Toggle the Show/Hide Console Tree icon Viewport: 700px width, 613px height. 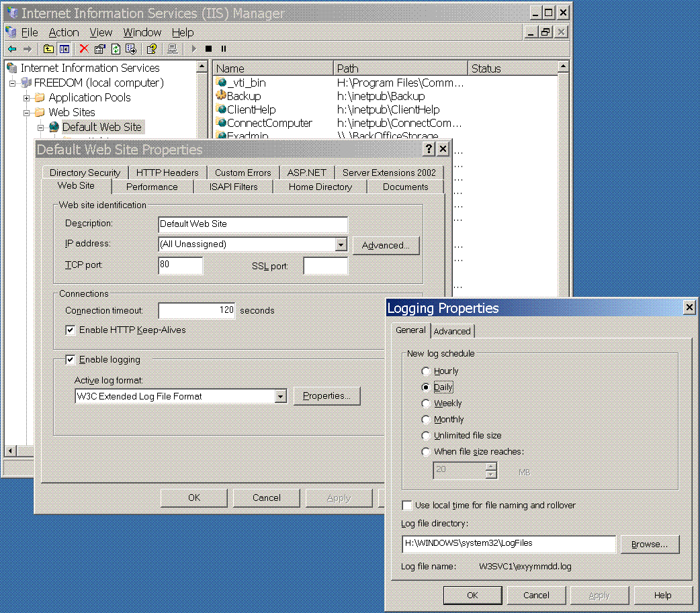(x=64, y=49)
